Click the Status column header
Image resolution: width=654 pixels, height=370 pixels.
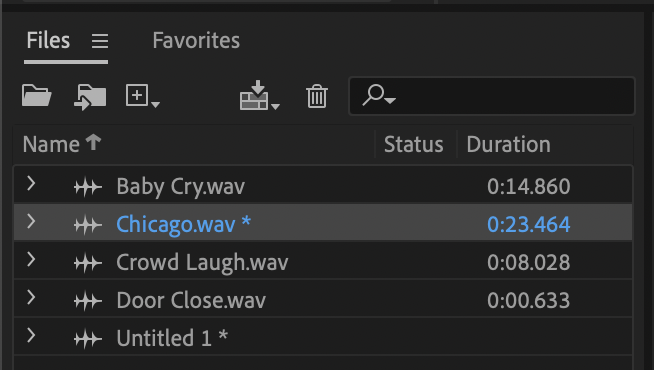[x=413, y=145]
